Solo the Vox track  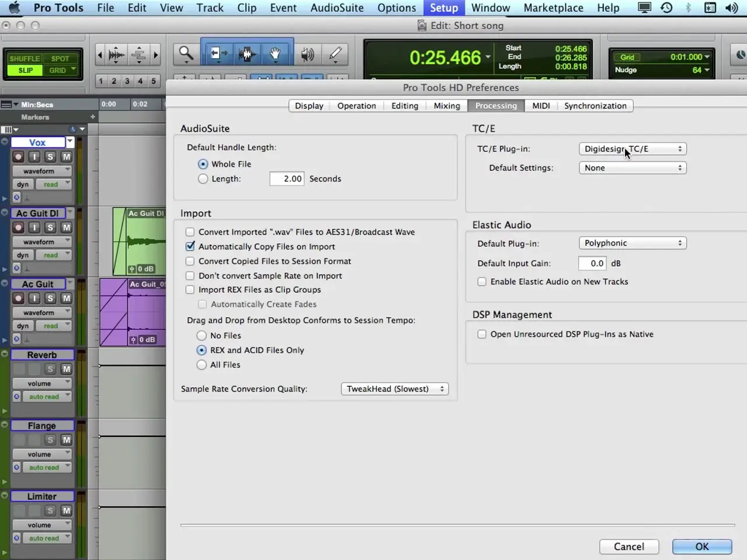pos(50,156)
